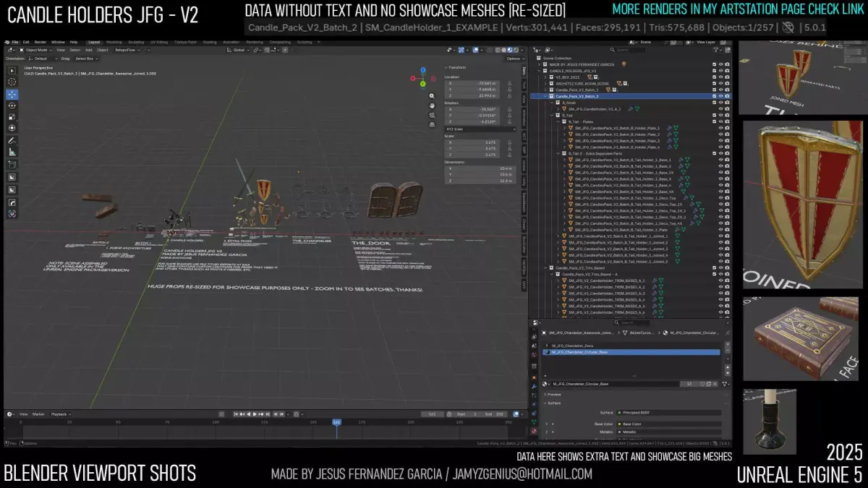Image resolution: width=868 pixels, height=488 pixels.
Task: Click the zoom magnifier gizmo in viewport
Action: pos(432,95)
